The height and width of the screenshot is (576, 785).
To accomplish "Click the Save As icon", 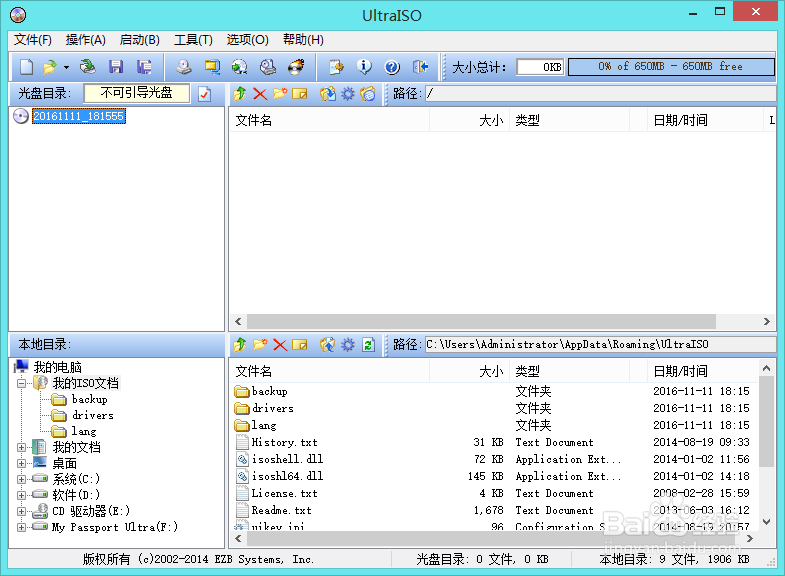I will click(x=144, y=67).
